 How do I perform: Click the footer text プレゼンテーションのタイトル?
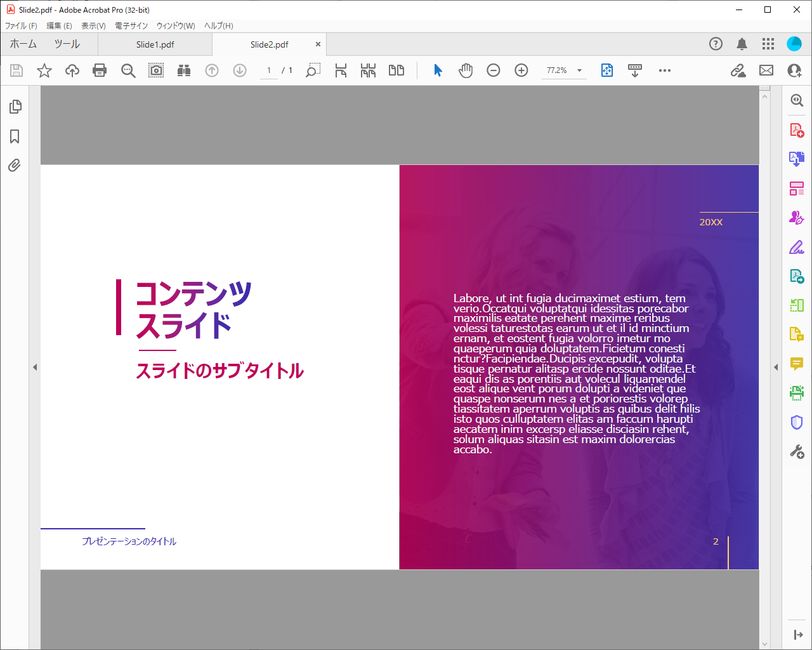pos(129,541)
